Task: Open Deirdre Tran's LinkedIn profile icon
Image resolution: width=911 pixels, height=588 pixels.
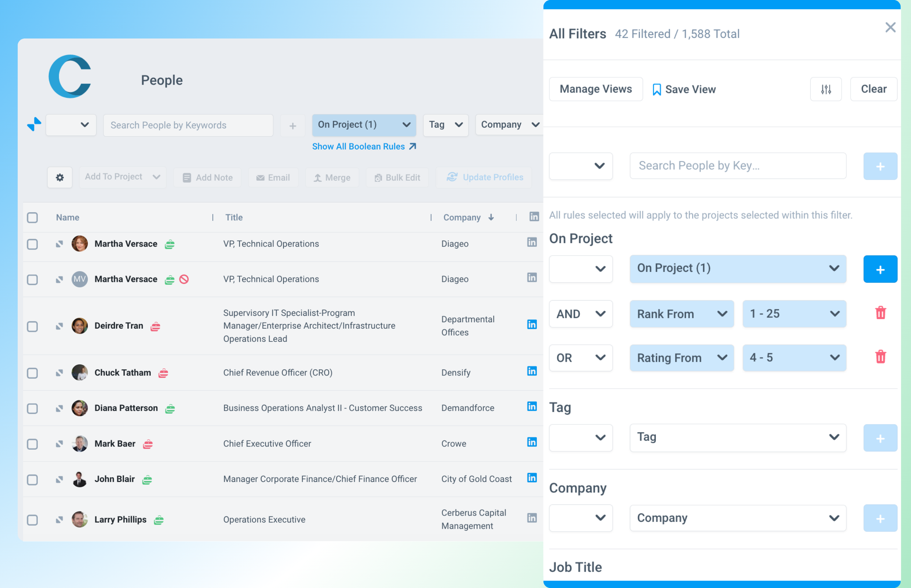Action: pos(532,324)
